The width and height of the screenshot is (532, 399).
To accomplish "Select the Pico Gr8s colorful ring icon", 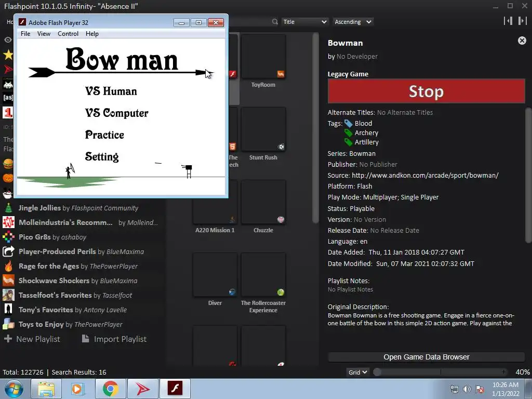I will [x=8, y=237].
